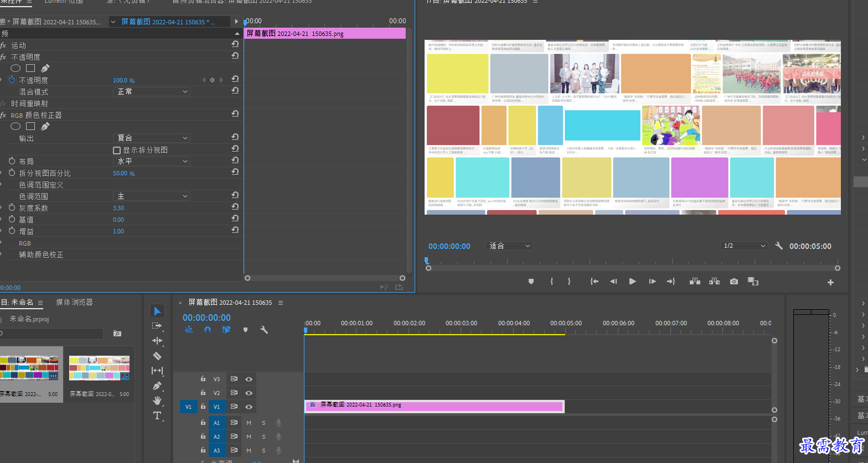Viewport: 868px width, 463px height.
Task: Select the Type tool
Action: tap(157, 415)
